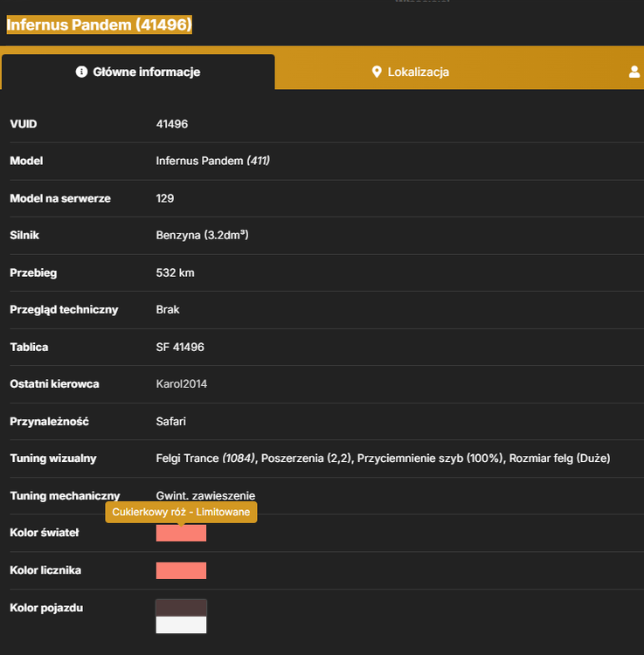
Task: Click the Kolor świateł pink swatch
Action: pos(181,534)
